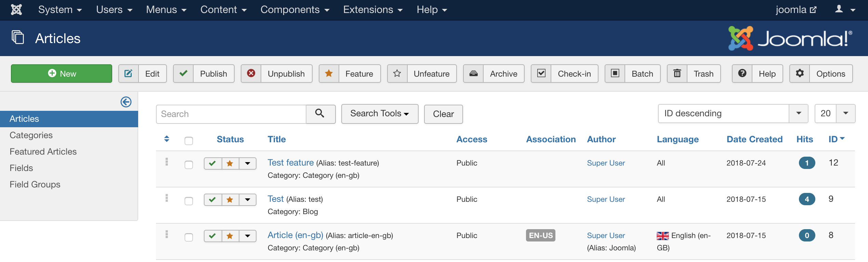Click the Trash toolbar button
The width and height of the screenshot is (868, 262).
coord(694,74)
